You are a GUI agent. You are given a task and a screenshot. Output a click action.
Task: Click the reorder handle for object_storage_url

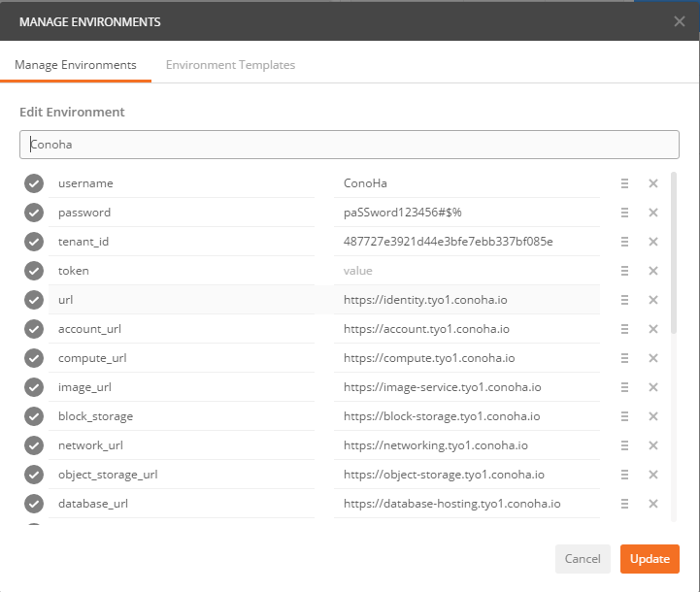pos(624,475)
